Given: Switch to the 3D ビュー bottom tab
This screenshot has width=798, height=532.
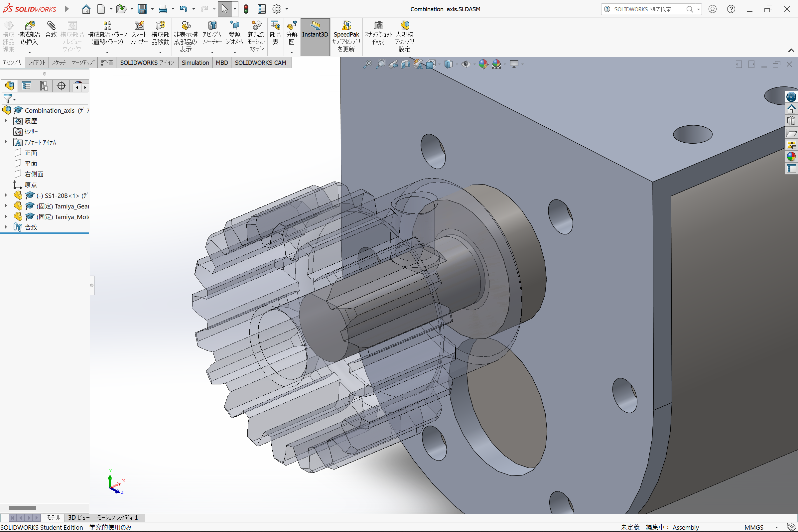Looking at the screenshot, I should [79, 517].
